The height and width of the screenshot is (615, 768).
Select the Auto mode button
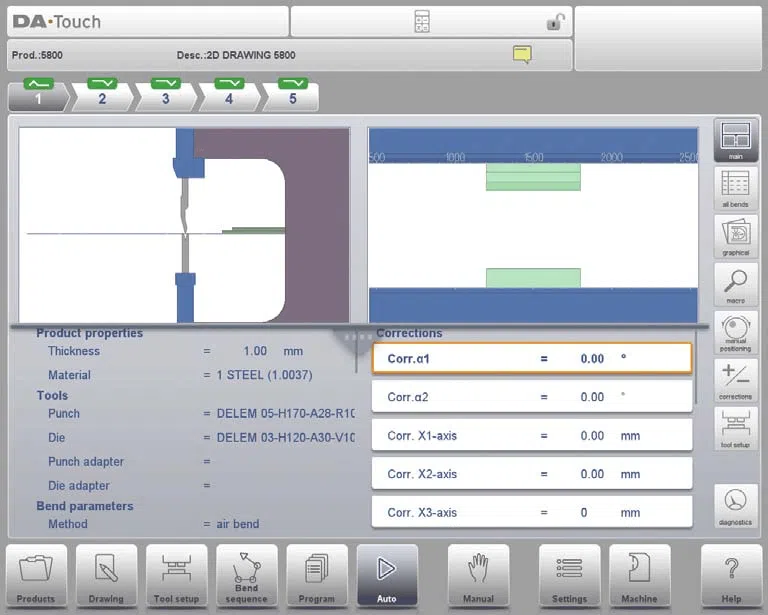pos(387,576)
